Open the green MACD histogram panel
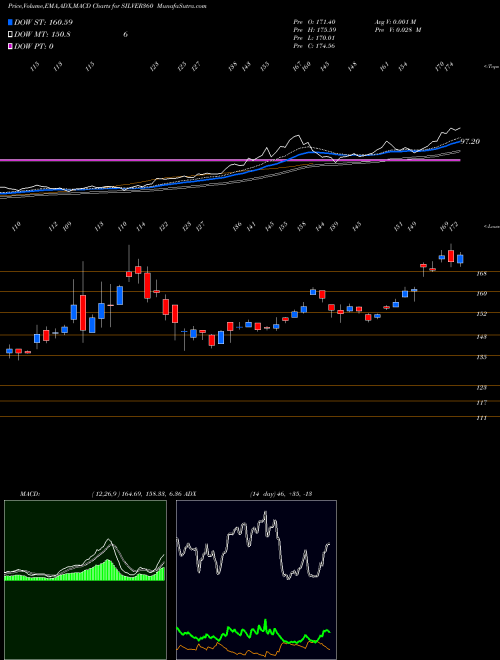500x660 pixels. tap(85, 580)
